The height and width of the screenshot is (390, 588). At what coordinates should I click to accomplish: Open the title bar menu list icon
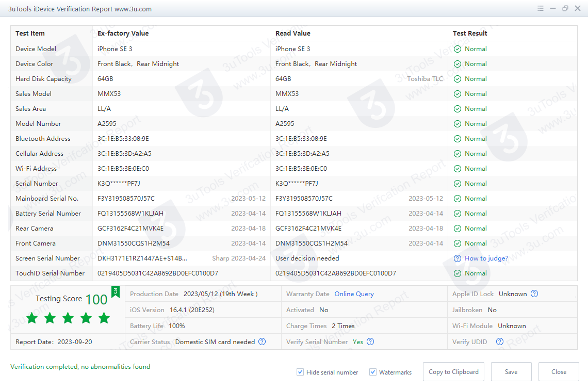point(541,9)
